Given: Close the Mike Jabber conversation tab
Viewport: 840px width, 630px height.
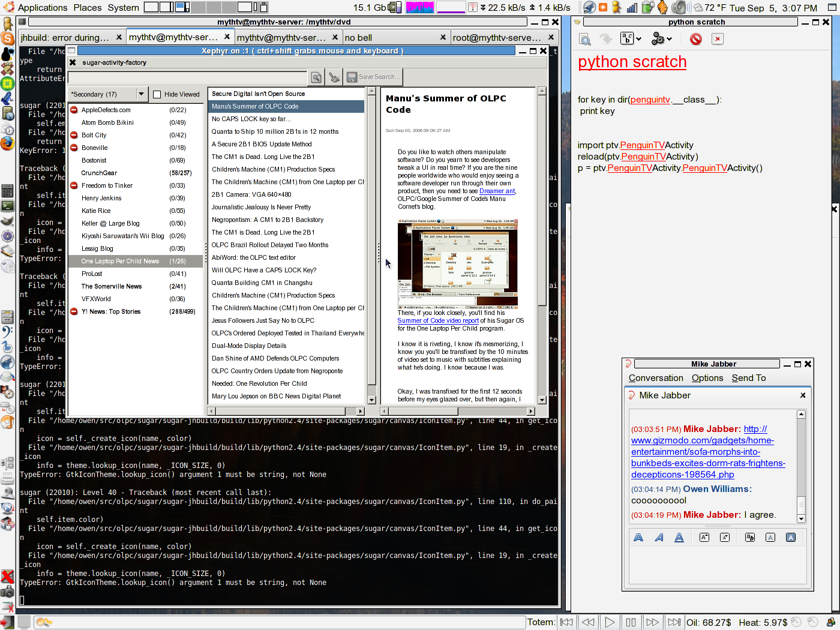Looking at the screenshot, I should (x=803, y=395).
